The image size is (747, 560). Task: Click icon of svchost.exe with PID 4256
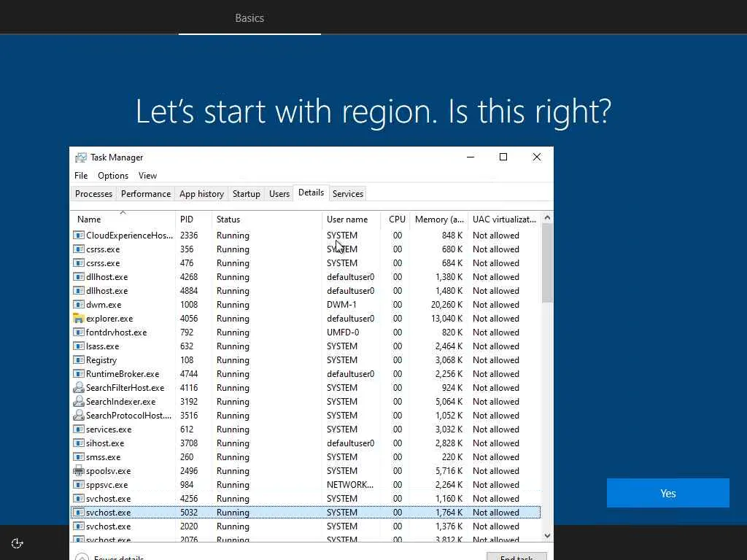(79, 499)
